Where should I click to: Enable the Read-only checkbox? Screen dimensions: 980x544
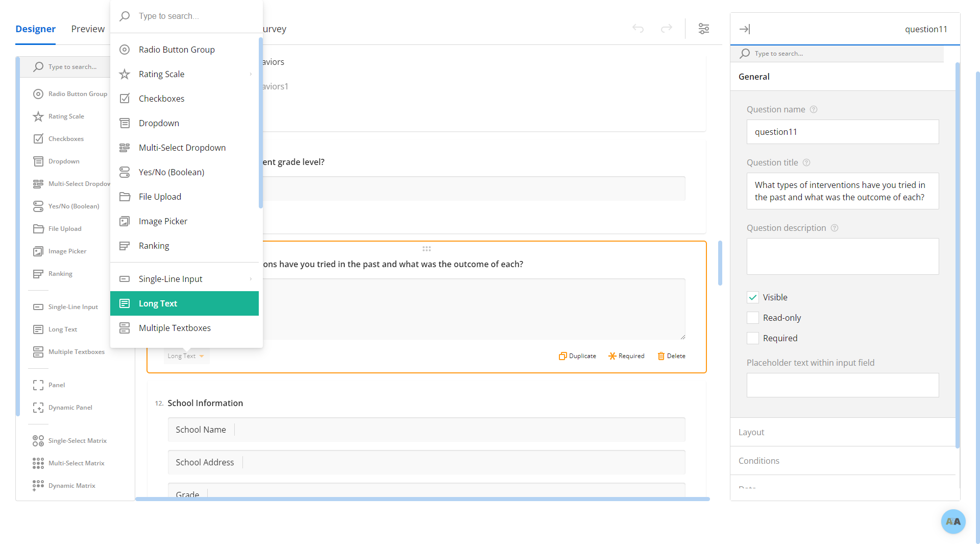753,318
